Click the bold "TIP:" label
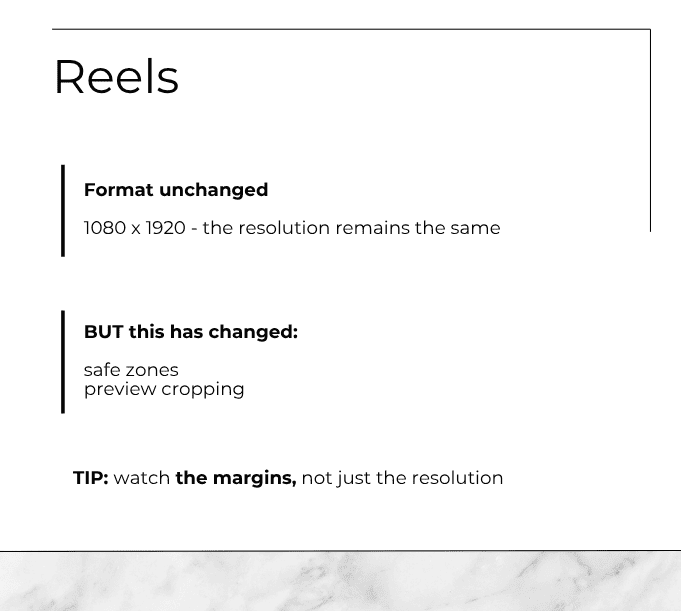This screenshot has height=611, width=681. [90, 478]
